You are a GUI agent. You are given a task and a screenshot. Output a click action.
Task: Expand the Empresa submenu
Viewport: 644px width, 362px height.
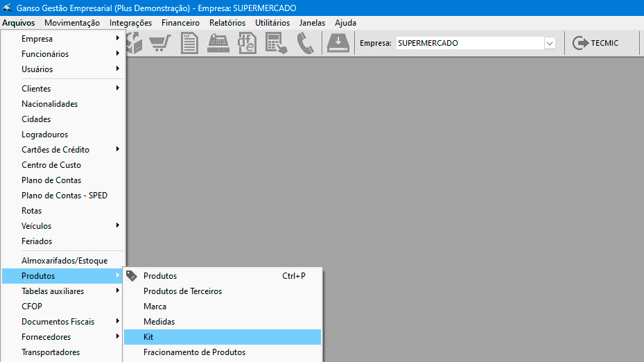[63, 39]
